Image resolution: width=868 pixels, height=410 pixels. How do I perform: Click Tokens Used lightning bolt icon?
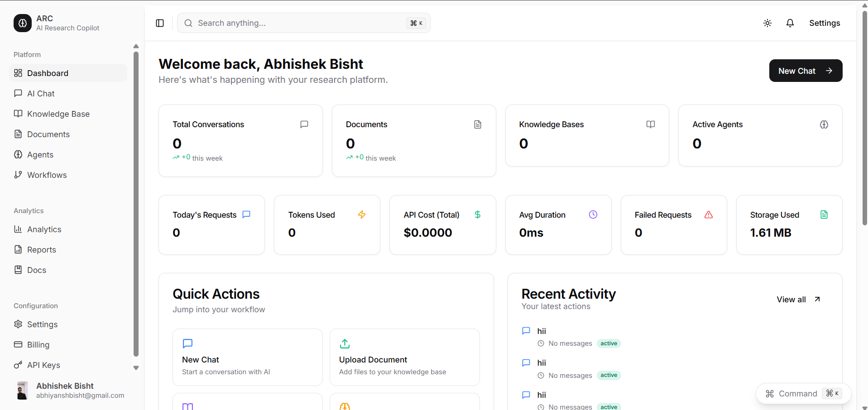[x=362, y=215]
